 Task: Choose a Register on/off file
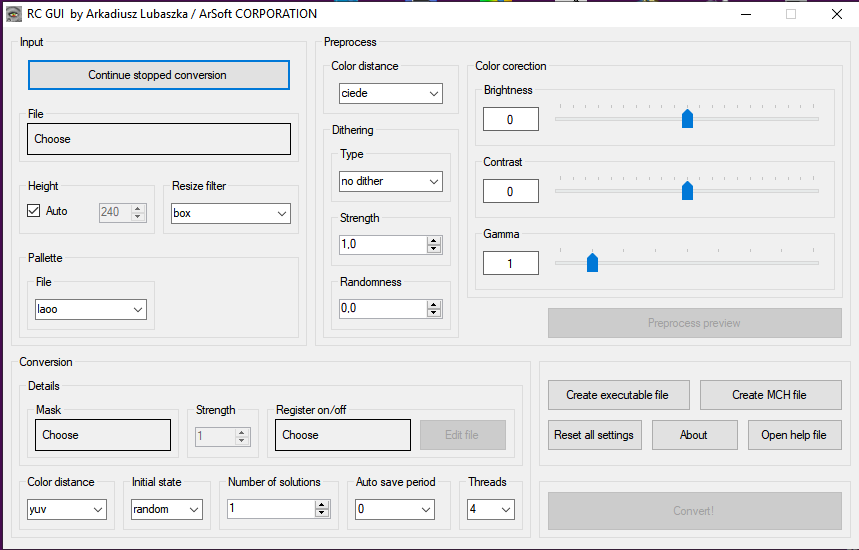pos(343,435)
